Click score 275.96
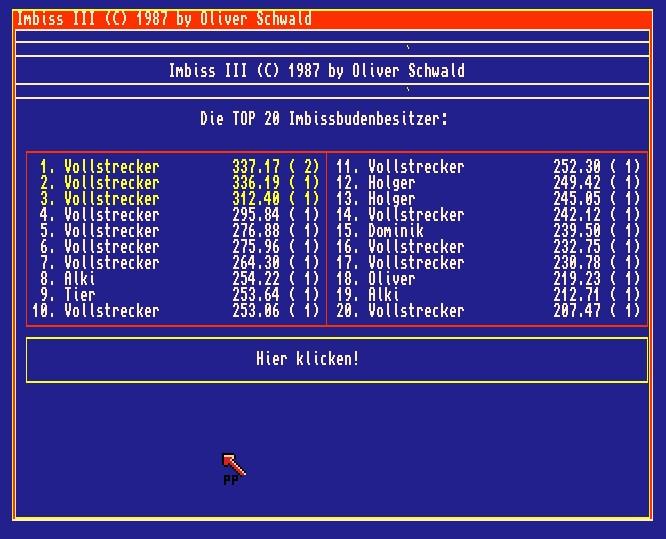The width and height of the screenshot is (666, 539). (256, 247)
